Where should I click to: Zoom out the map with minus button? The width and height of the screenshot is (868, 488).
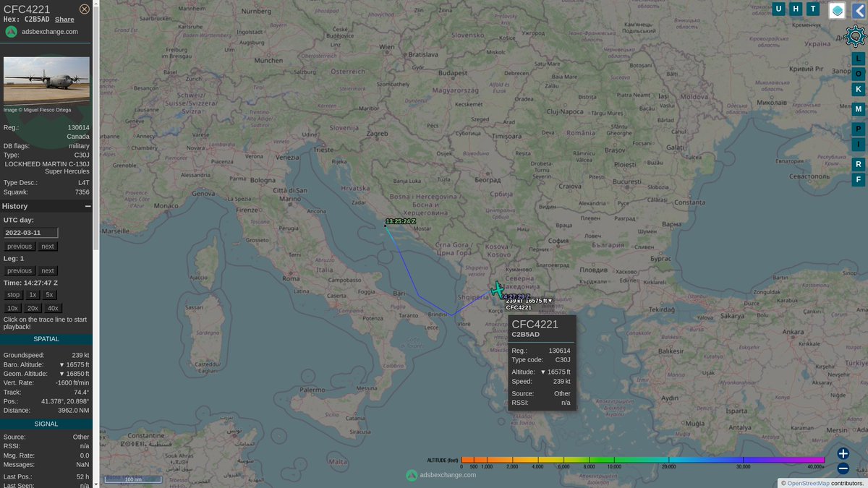tap(843, 468)
